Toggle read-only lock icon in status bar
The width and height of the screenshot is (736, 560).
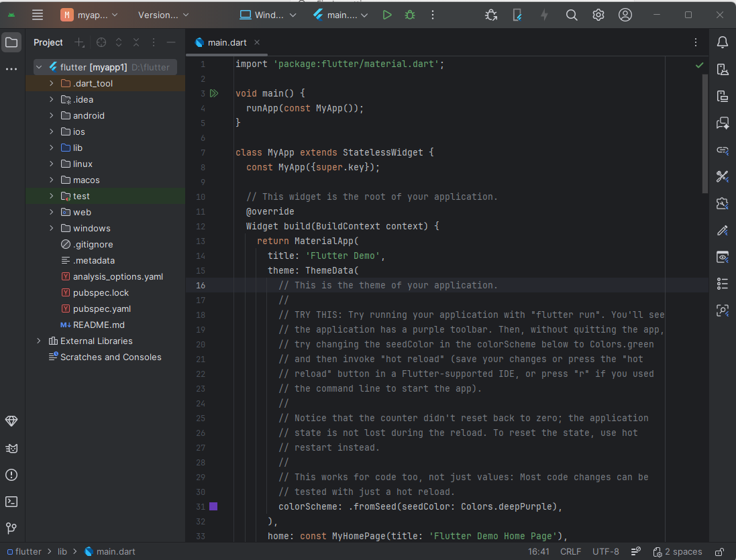(719, 551)
